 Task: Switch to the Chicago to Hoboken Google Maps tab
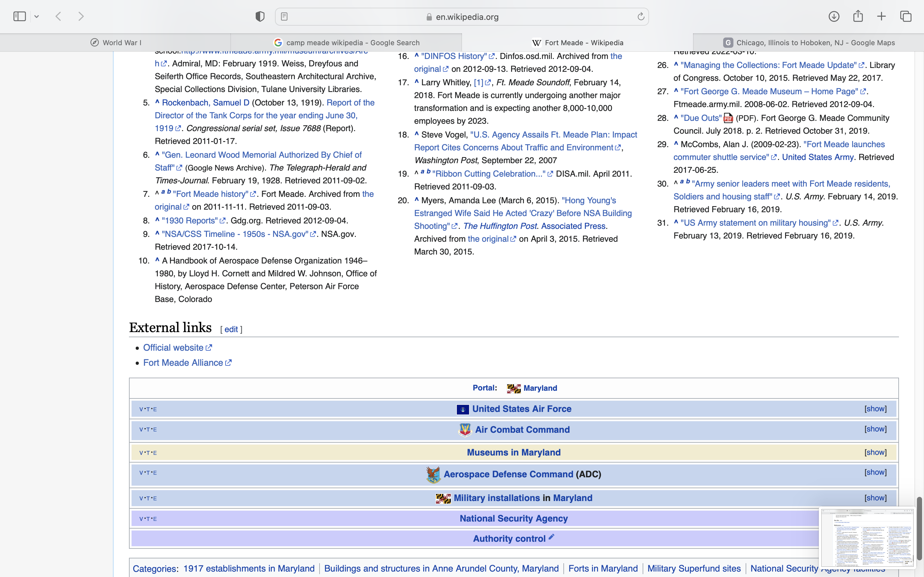[808, 42]
